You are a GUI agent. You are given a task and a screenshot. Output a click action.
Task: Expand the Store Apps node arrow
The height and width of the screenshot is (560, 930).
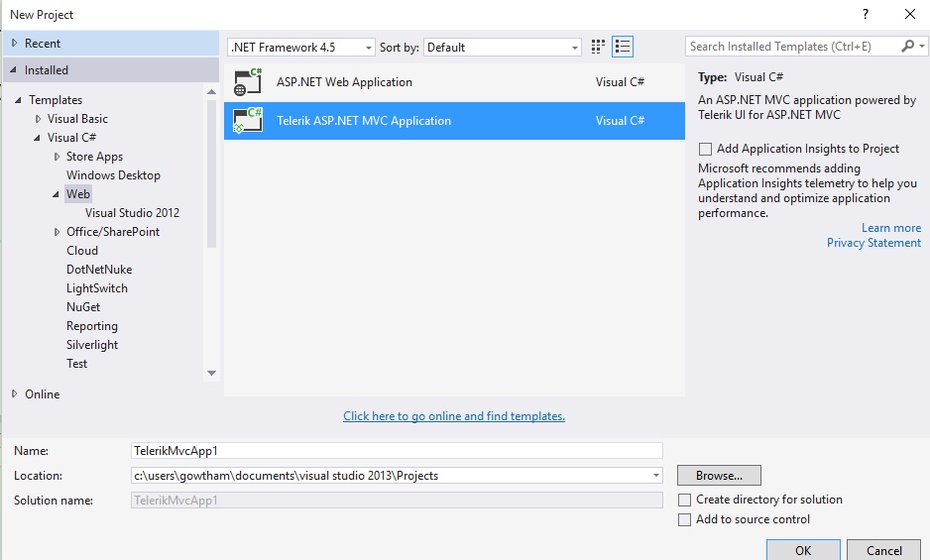(57, 157)
